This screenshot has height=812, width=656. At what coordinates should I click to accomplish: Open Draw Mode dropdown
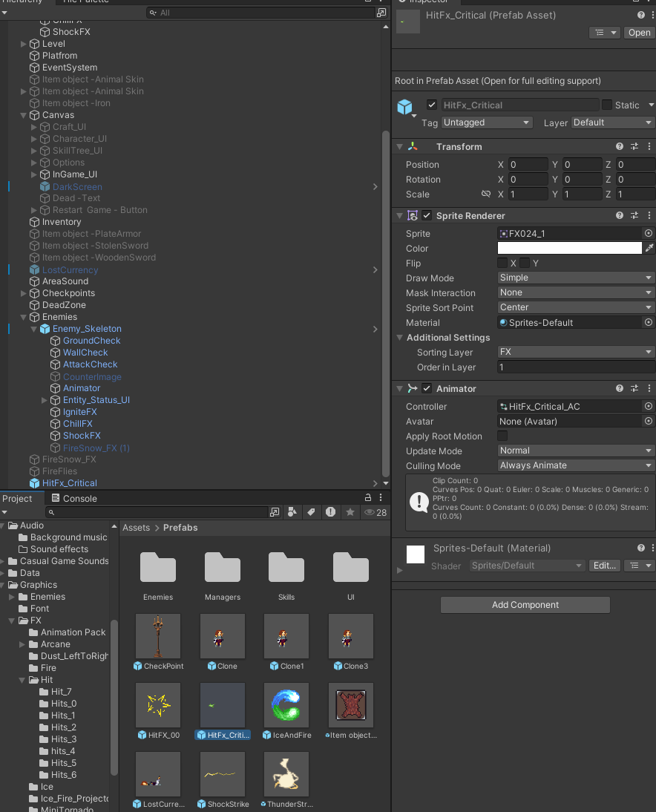[x=576, y=278]
